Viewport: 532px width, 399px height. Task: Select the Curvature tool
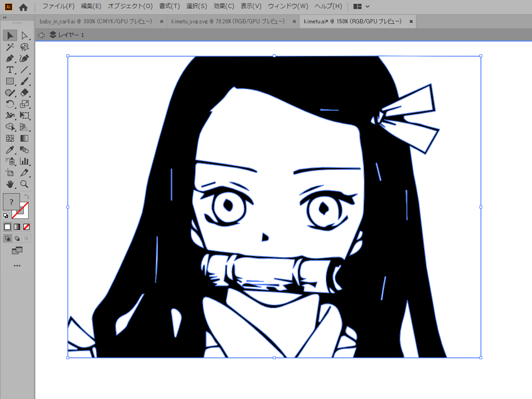pyautogui.click(x=24, y=58)
